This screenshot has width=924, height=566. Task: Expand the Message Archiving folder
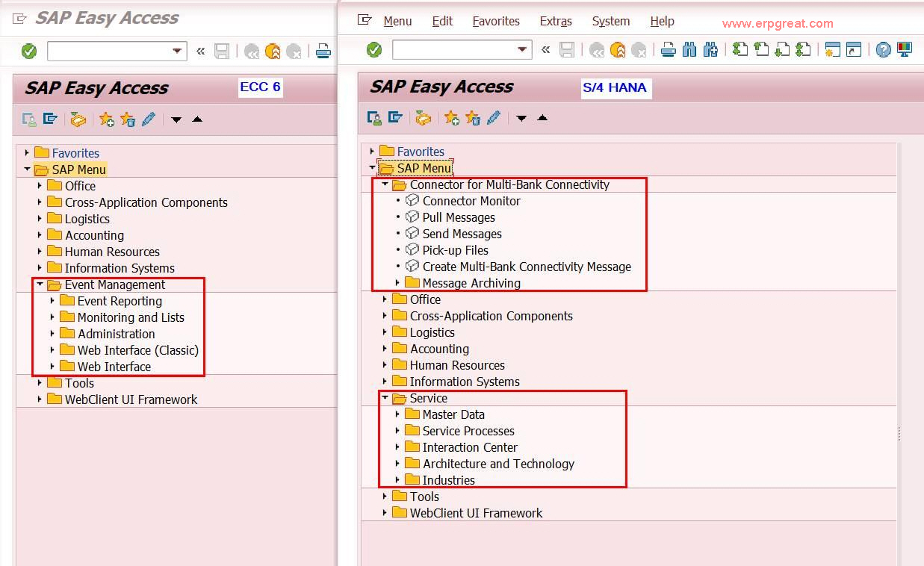(397, 283)
